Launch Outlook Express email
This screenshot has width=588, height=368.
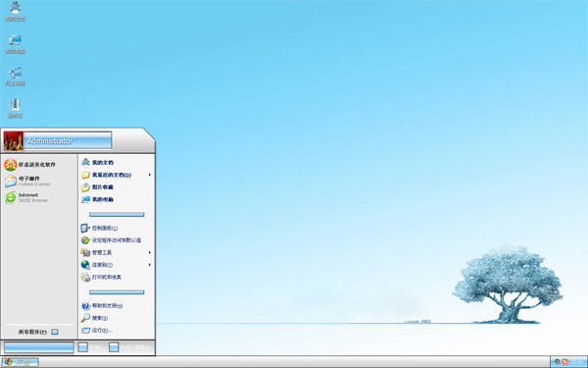[27, 181]
